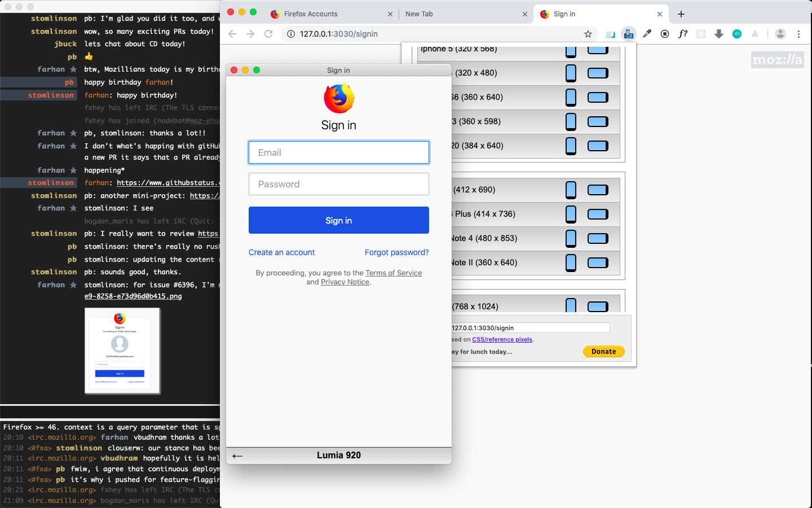Image resolution: width=812 pixels, height=508 pixels.
Task: Click the back navigation arrow in Chrome
Action: [232, 34]
